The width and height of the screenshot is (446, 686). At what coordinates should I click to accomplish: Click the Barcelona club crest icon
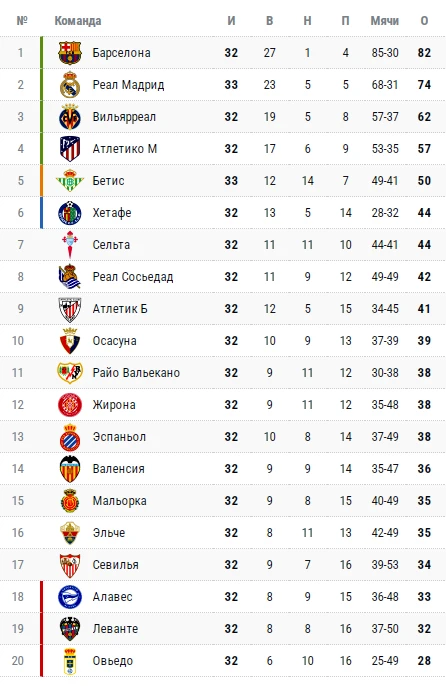[x=70, y=53]
